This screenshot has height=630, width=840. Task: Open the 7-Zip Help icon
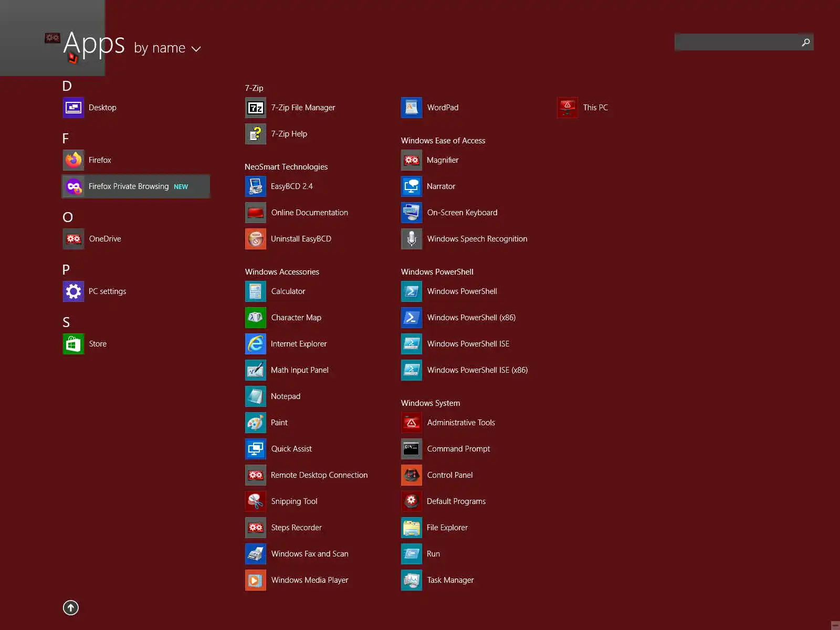[256, 134]
